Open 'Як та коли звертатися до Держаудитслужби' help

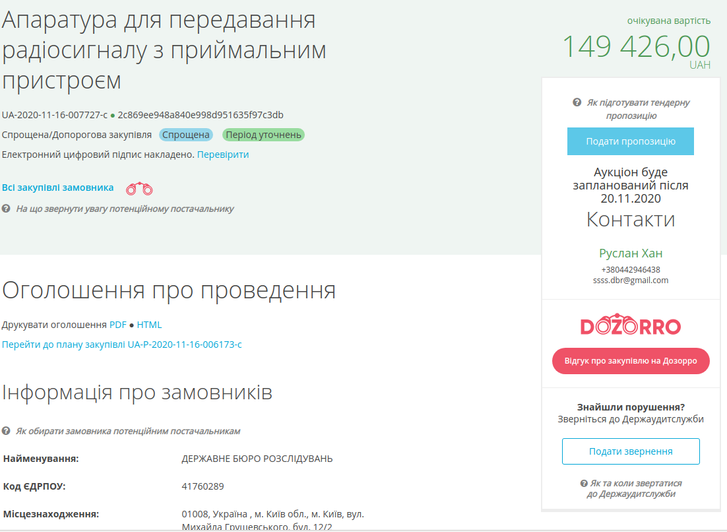[x=636, y=488]
